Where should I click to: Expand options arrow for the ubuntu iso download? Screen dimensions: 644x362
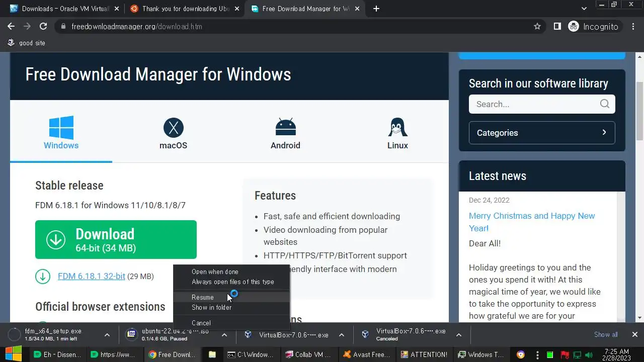(x=224, y=334)
